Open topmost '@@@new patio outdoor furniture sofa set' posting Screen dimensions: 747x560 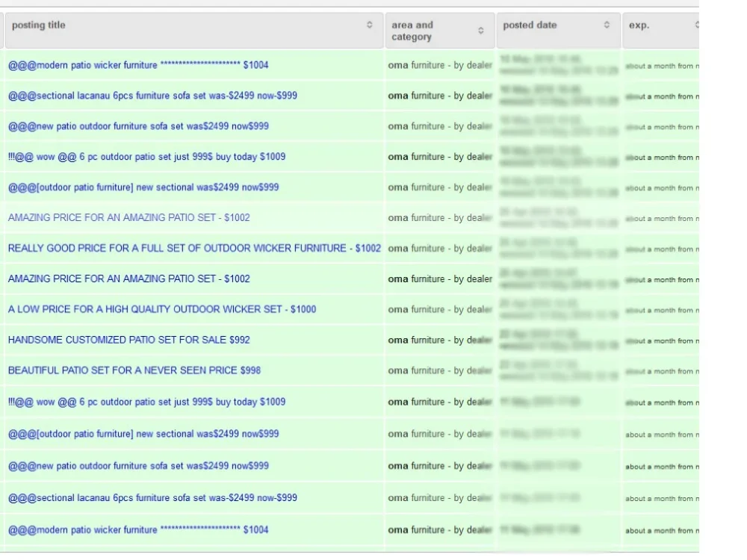click(x=138, y=125)
